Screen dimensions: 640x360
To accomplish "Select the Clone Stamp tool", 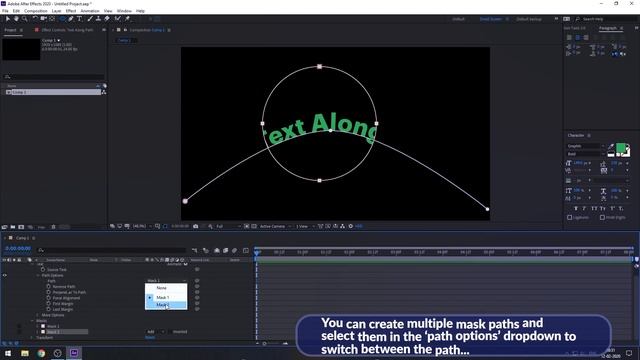I will point(98,19).
